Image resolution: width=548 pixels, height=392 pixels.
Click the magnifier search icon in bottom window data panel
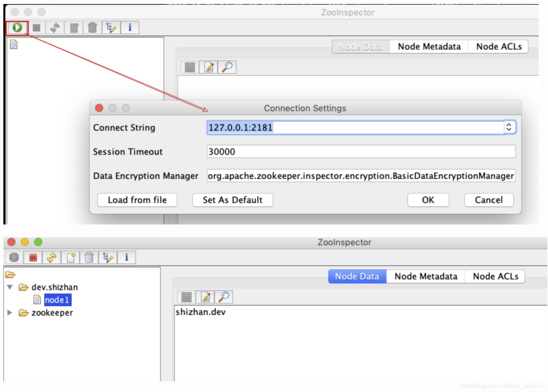click(224, 297)
